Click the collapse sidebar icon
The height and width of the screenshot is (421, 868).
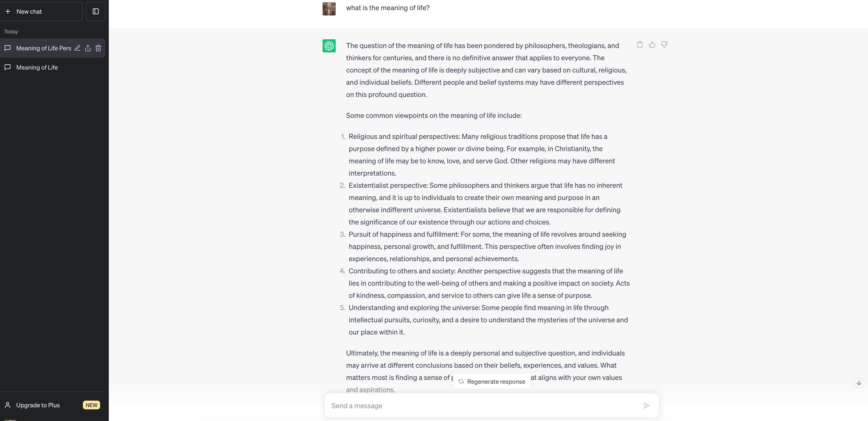[94, 11]
